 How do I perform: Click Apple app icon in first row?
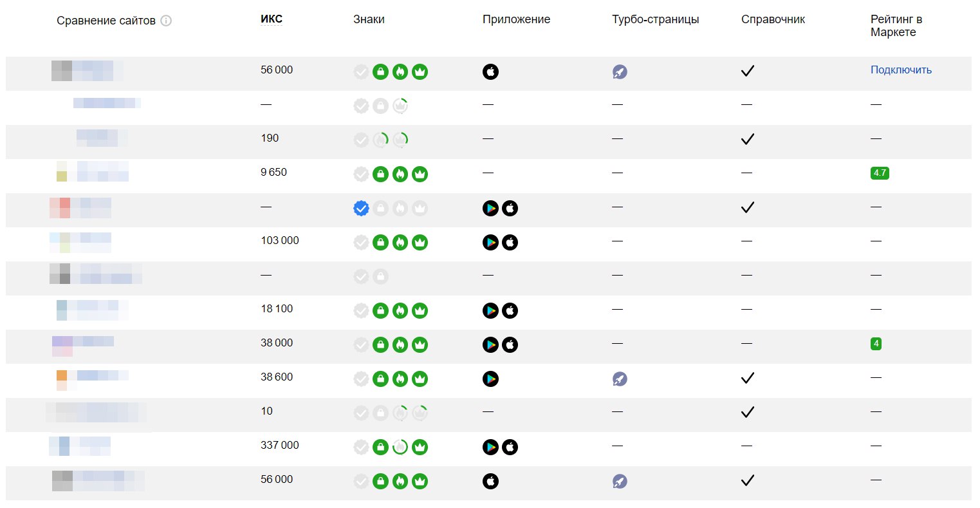(490, 71)
